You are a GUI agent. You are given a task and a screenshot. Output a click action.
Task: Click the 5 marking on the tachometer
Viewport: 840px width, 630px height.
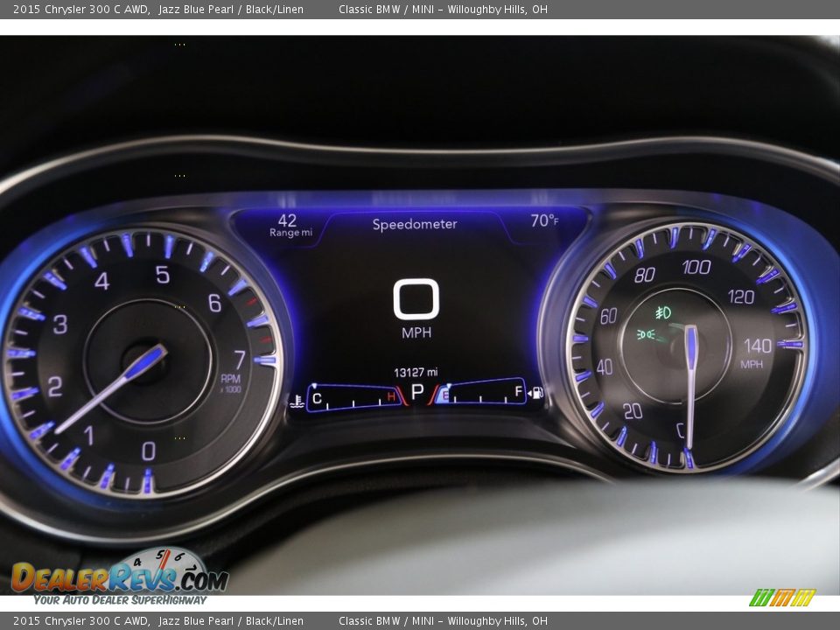pyautogui.click(x=163, y=274)
